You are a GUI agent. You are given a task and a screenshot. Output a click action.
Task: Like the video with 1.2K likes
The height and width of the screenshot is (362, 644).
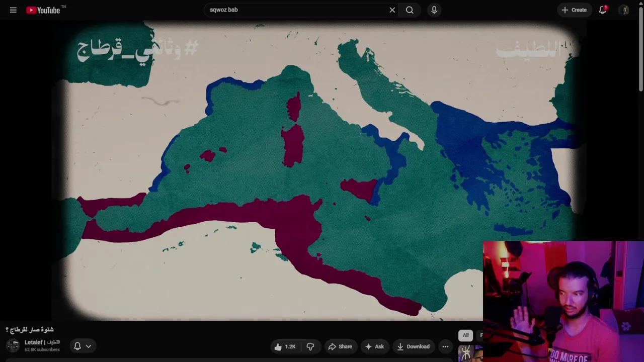[x=285, y=346]
